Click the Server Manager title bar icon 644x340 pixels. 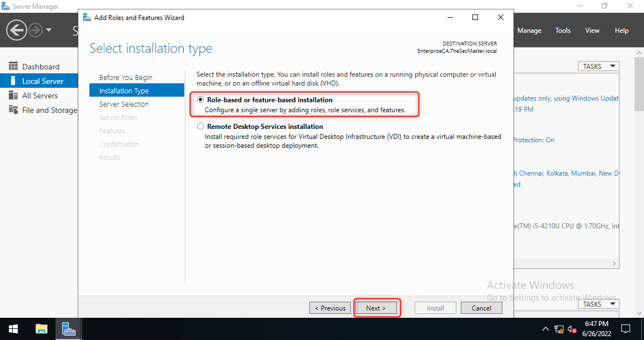pyautogui.click(x=6, y=7)
